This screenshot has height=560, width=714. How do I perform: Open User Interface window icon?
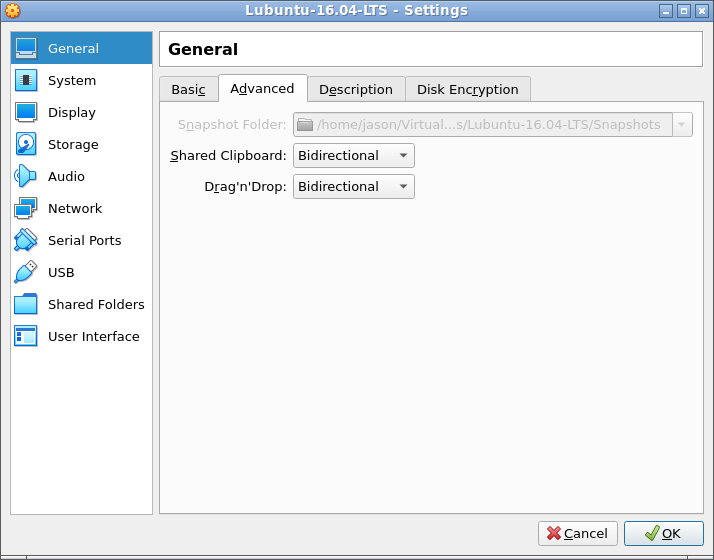(26, 336)
